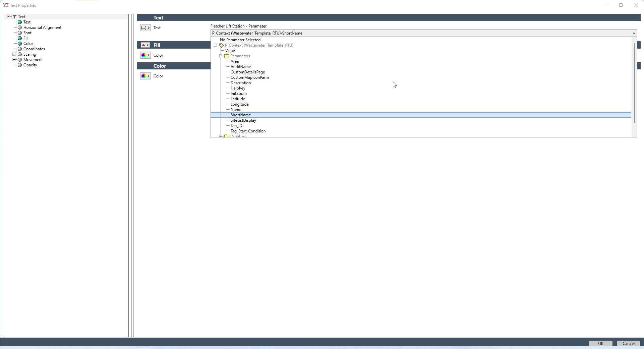Click the Text data source (...) button
The image size is (644, 349).
point(143,28)
